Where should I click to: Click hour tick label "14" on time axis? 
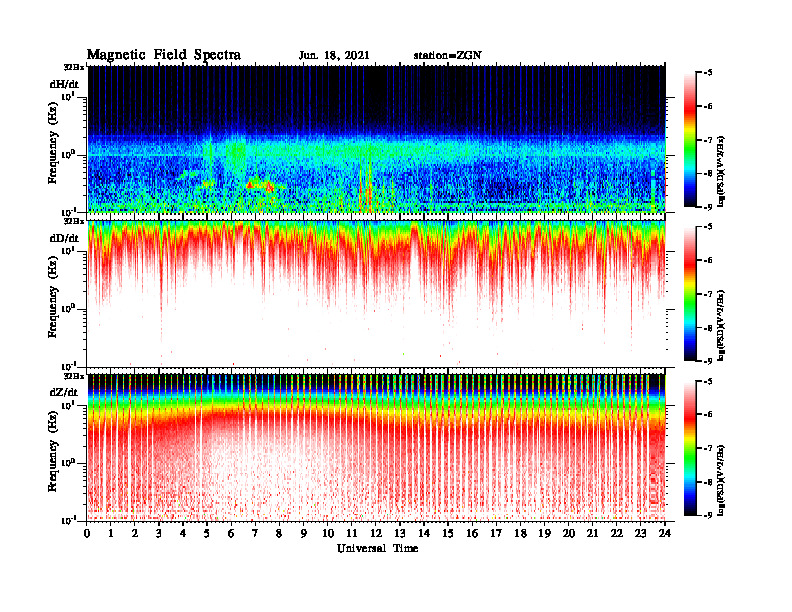pos(424,534)
